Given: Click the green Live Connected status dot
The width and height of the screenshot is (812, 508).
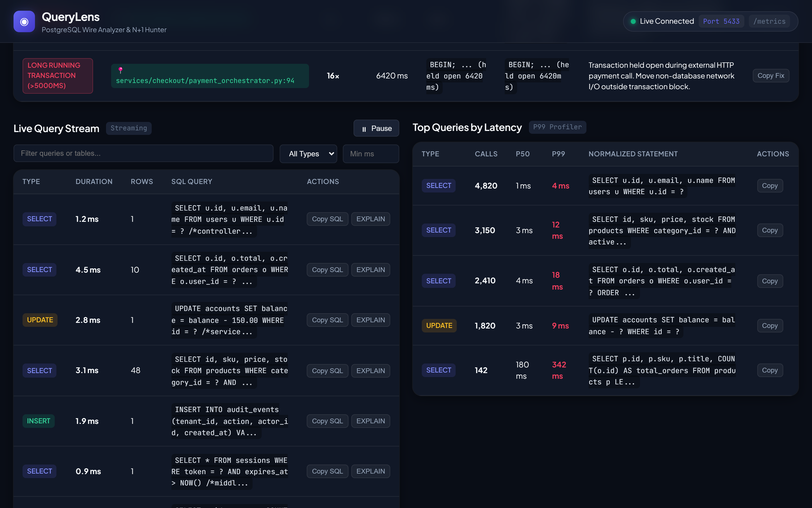Looking at the screenshot, I should click(x=633, y=21).
